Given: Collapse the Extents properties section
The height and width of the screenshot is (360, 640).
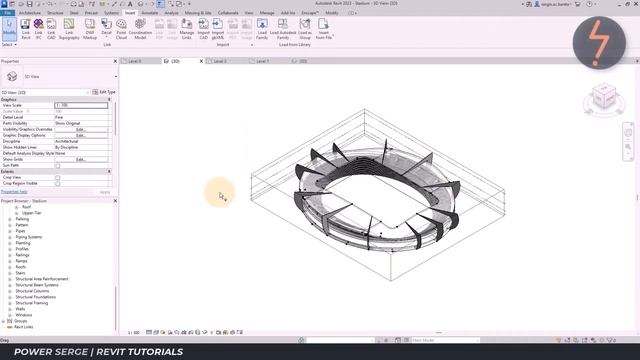Looking at the screenshot, I should (109, 171).
